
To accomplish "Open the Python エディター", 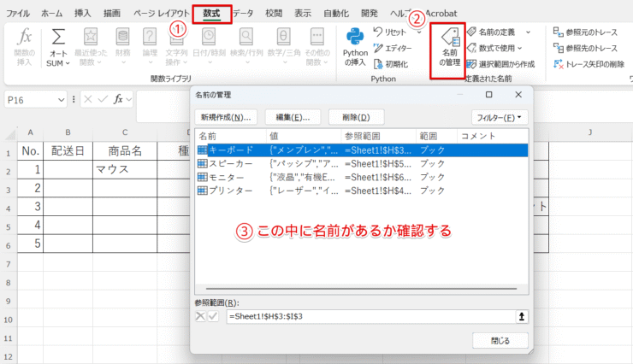I will coord(393,49).
